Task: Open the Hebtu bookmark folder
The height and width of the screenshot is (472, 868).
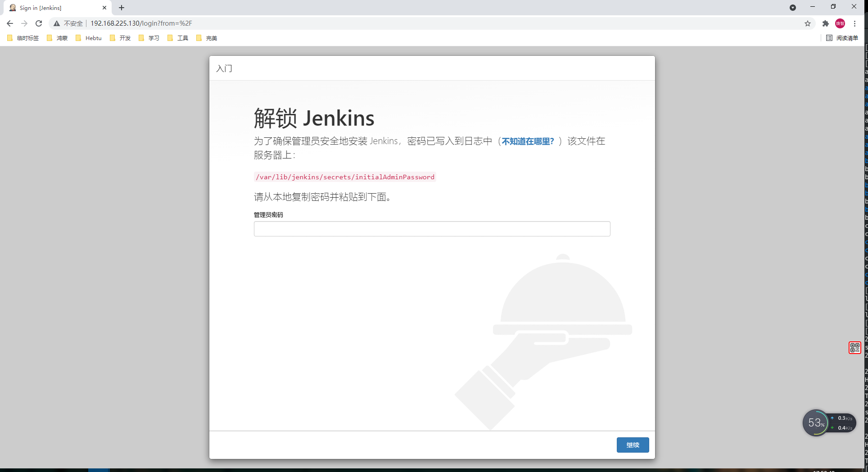Action: pos(89,38)
